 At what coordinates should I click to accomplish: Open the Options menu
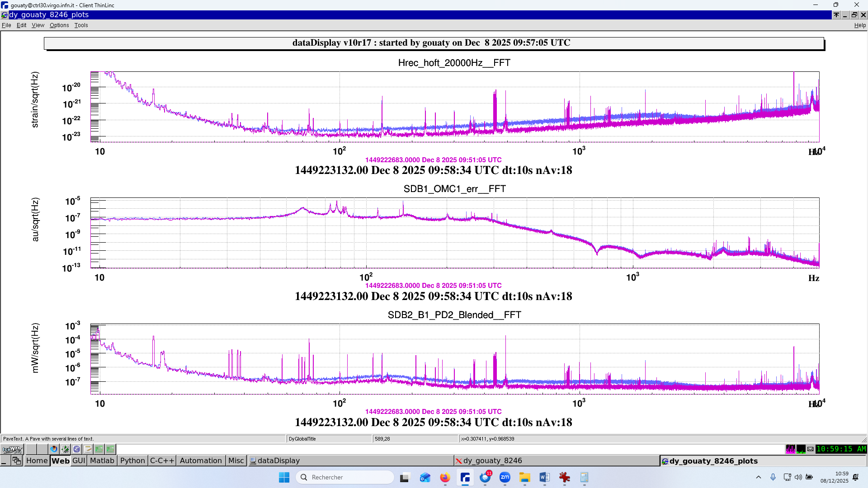click(x=59, y=25)
